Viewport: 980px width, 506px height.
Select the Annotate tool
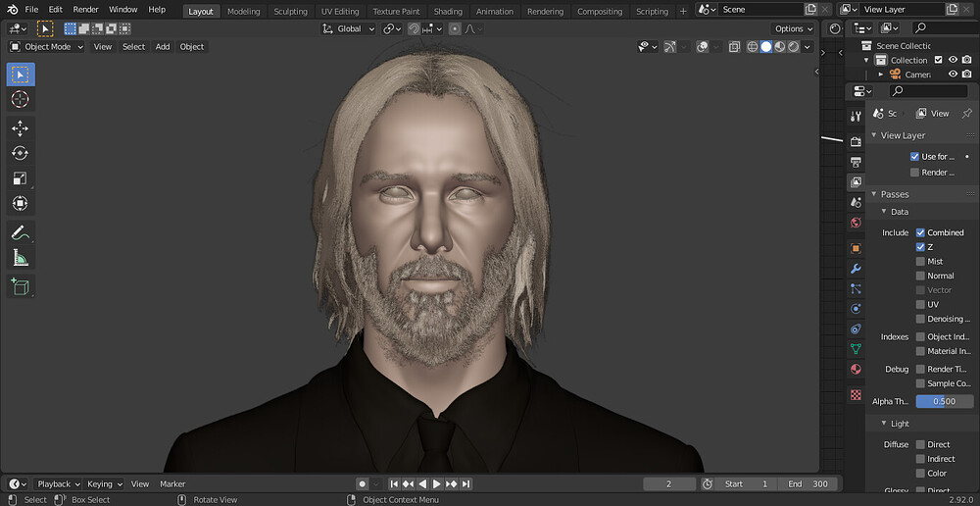coord(20,232)
